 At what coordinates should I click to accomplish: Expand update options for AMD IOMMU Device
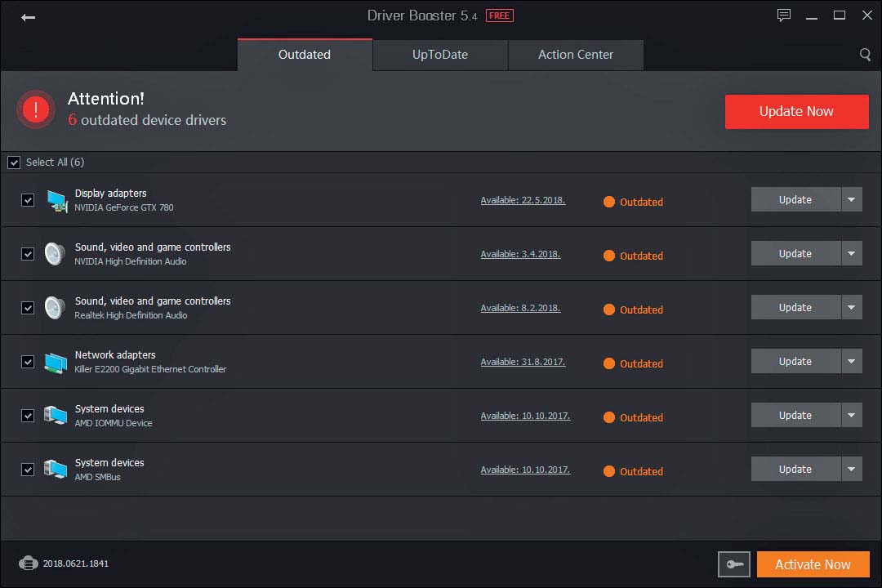pyautogui.click(x=852, y=415)
